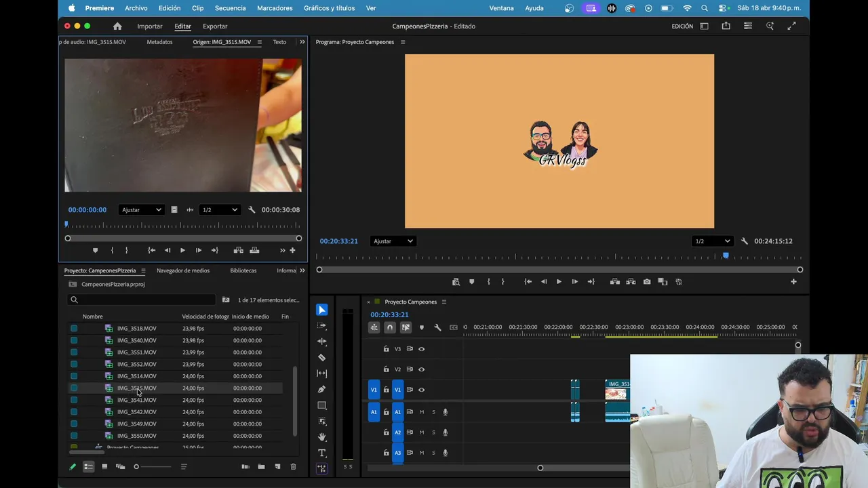Select the Pen tool
The image size is (868, 488).
(x=322, y=389)
